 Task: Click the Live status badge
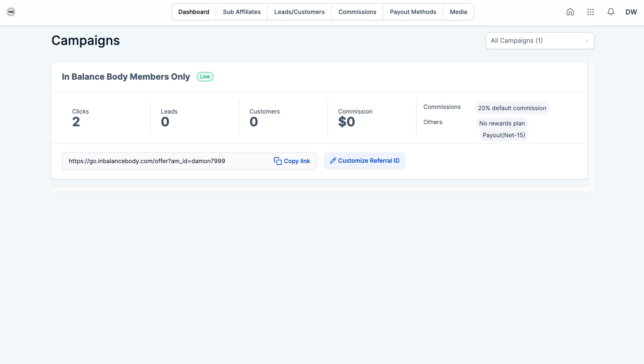pyautogui.click(x=205, y=76)
